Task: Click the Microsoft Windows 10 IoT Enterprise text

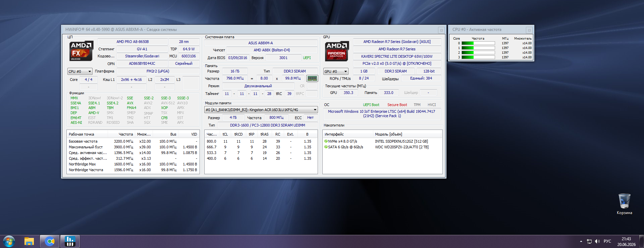Action: pyautogui.click(x=382, y=114)
